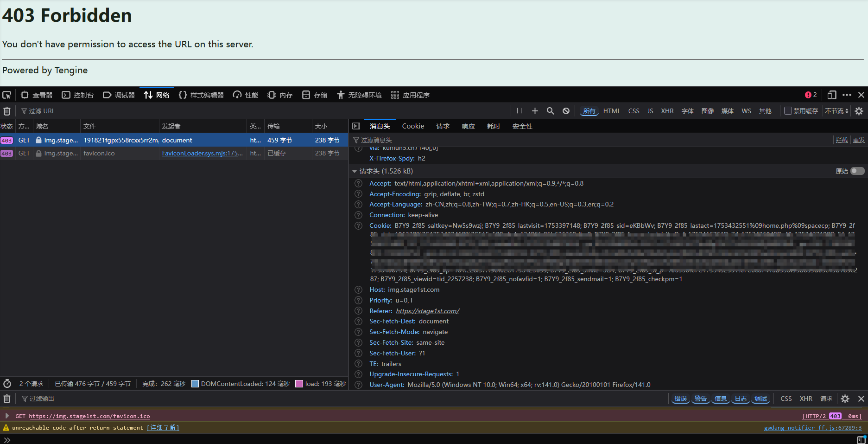The width and height of the screenshot is (868, 444).
Task: Open the devtools three-dot options menu
Action: coord(847,95)
